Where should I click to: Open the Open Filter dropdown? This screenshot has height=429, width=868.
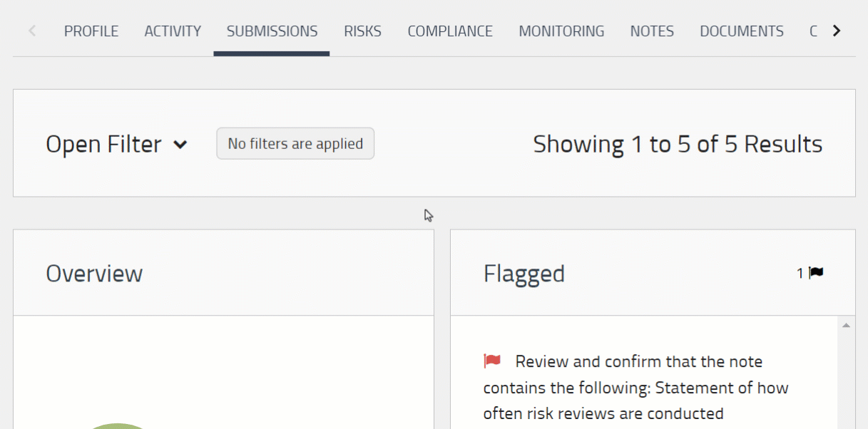[103, 143]
